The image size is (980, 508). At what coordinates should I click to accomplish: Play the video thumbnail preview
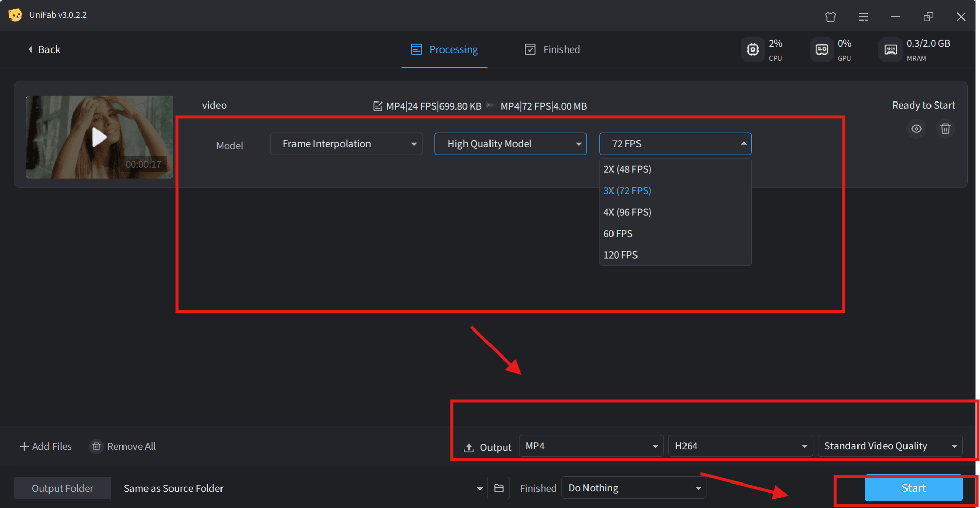point(99,137)
